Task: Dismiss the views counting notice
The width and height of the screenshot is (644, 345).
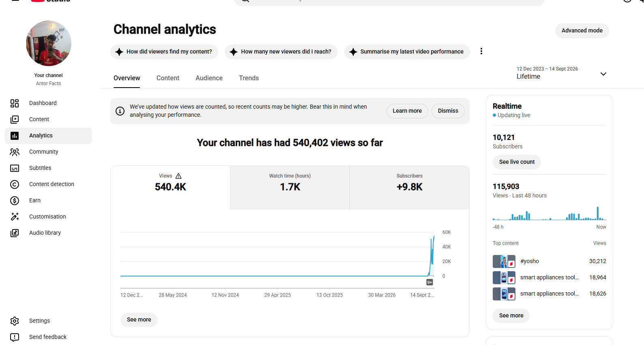Action: pyautogui.click(x=448, y=111)
